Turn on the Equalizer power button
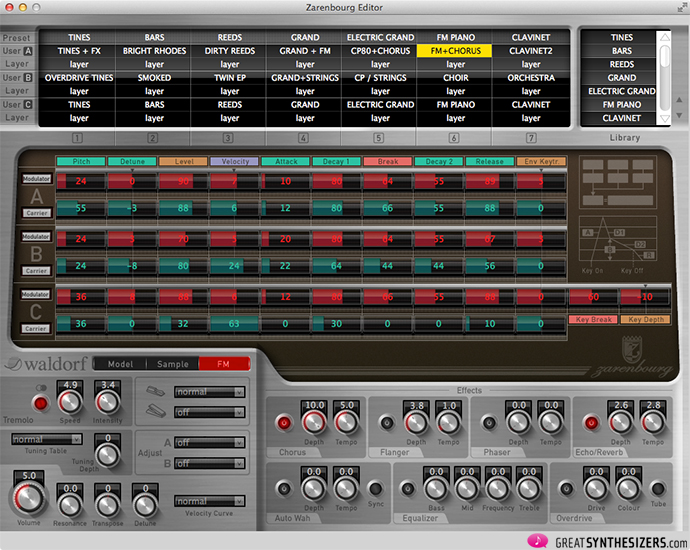Viewport: 690px width, 550px height. [x=409, y=489]
